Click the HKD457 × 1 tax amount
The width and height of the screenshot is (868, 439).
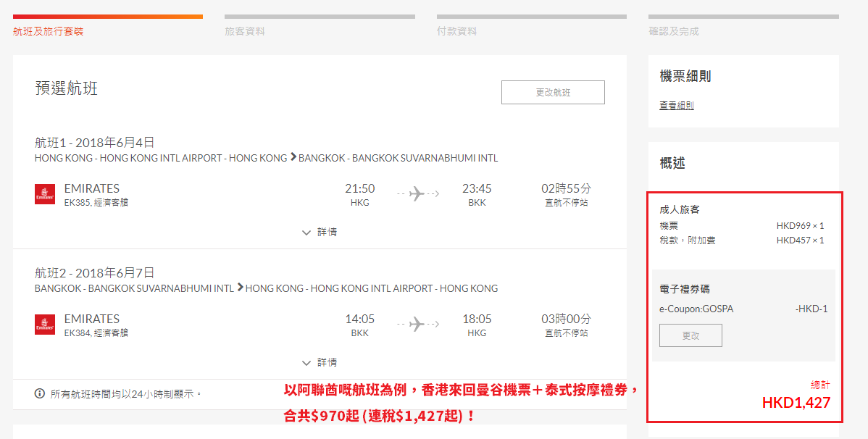click(x=800, y=241)
